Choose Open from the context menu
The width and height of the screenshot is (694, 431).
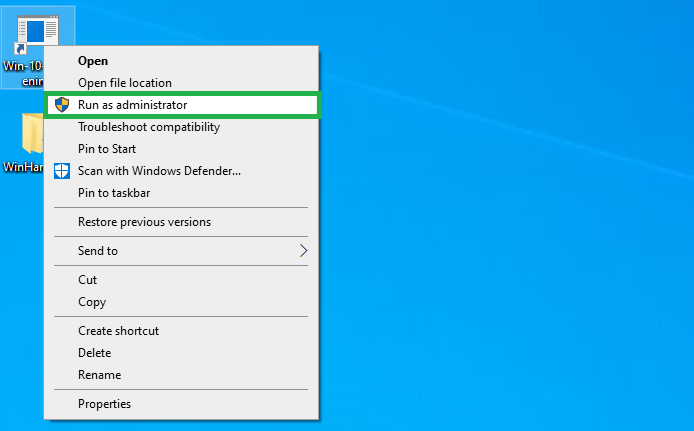point(181,61)
